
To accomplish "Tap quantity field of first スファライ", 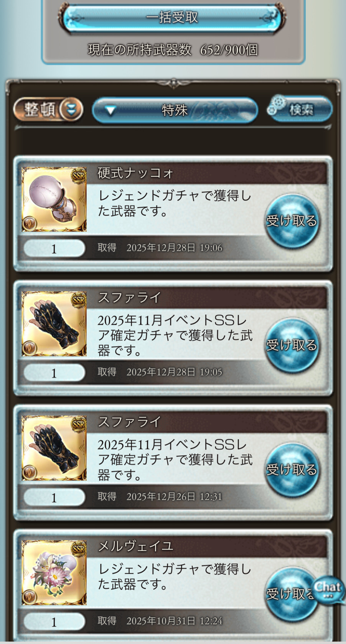I will [x=54, y=373].
